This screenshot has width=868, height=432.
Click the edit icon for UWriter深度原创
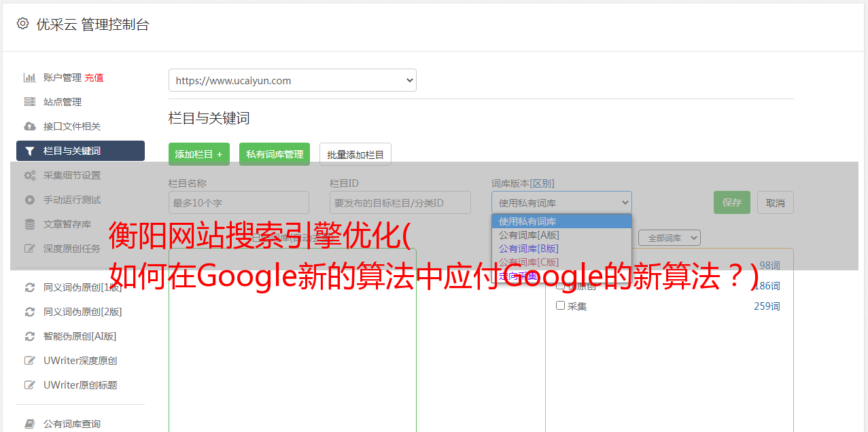(30, 361)
